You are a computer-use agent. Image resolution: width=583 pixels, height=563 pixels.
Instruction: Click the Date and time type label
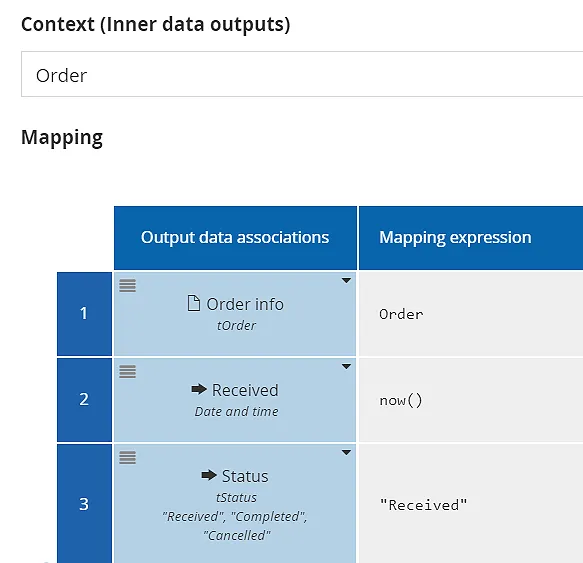(x=236, y=412)
